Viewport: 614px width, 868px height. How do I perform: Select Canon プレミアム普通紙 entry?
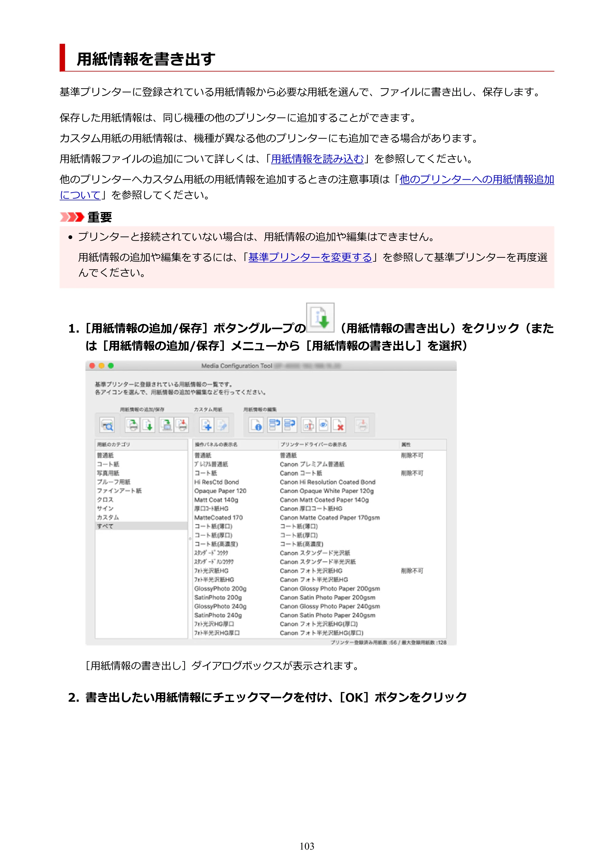pyautogui.click(x=312, y=464)
